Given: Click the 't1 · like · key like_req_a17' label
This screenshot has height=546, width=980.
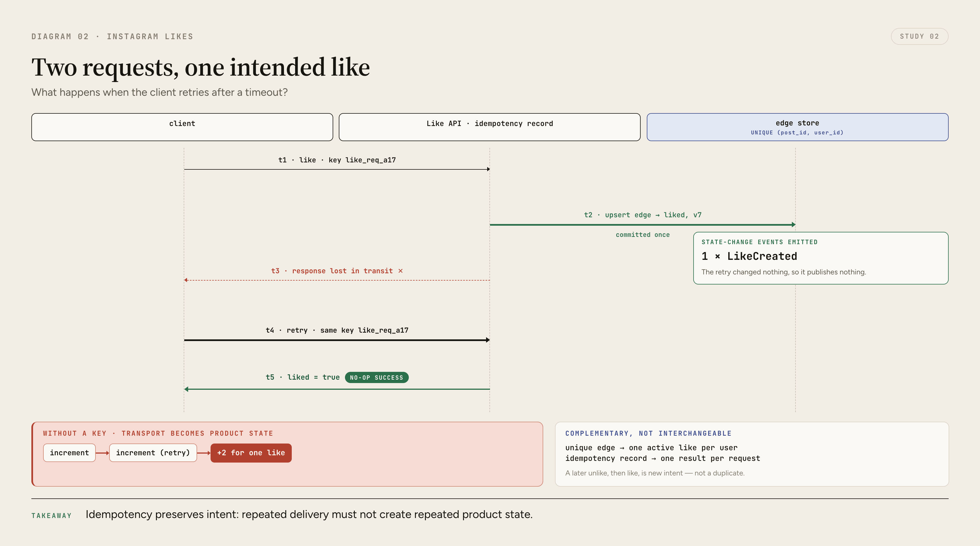Looking at the screenshot, I should 337,160.
